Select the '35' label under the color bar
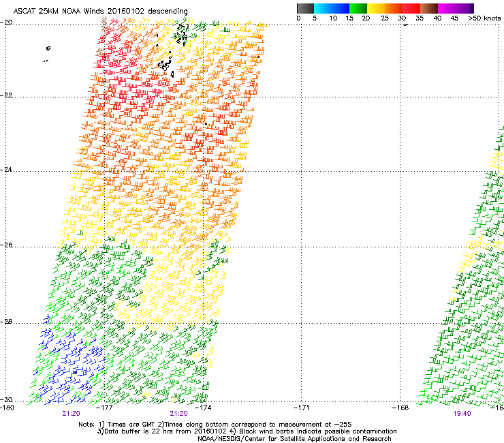Image resolution: width=504 pixels, height=443 pixels. point(420,18)
